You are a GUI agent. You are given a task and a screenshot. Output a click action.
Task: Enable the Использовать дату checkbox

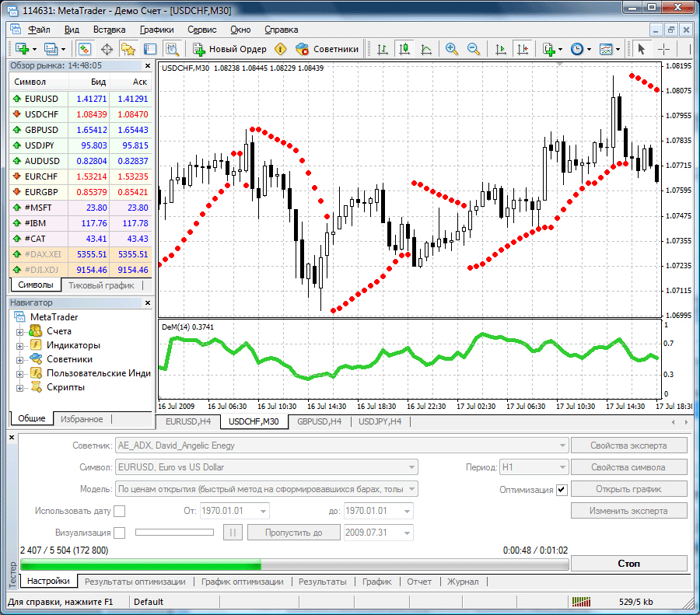[x=120, y=511]
